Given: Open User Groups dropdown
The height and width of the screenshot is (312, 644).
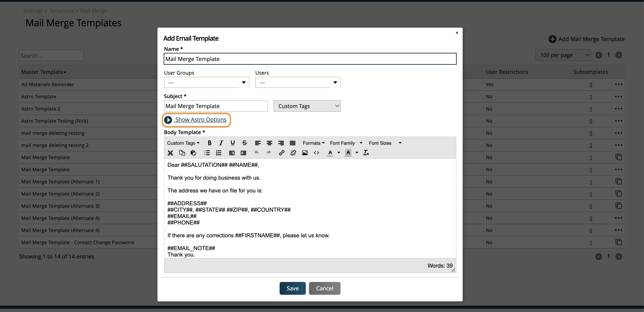Looking at the screenshot, I should pos(206,82).
